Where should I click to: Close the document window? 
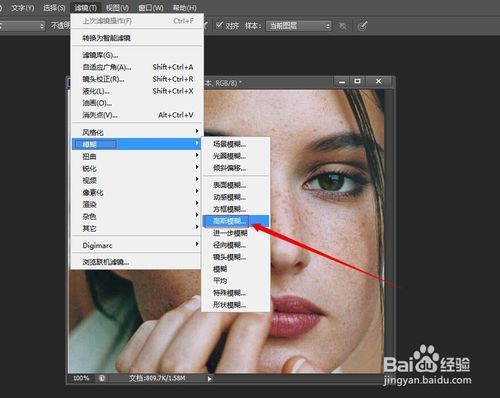point(378,81)
